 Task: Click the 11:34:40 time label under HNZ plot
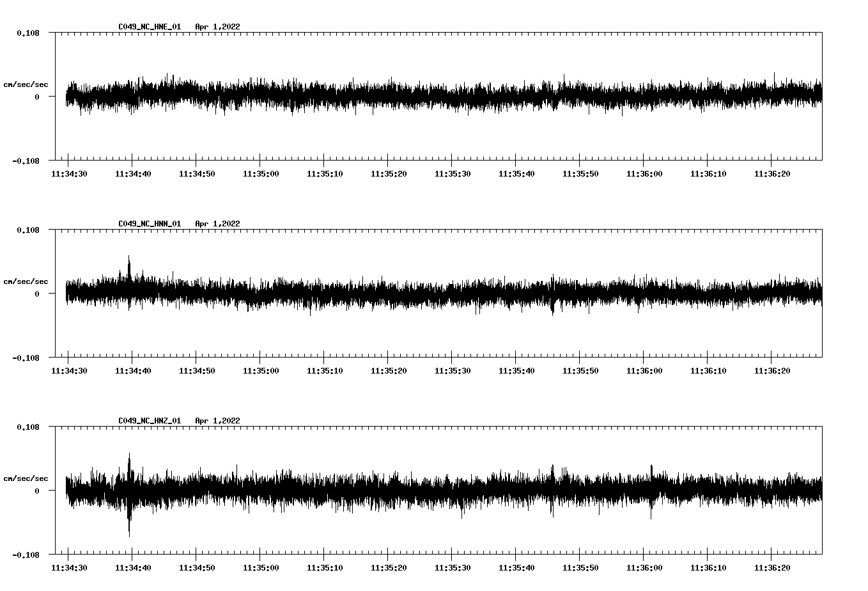pos(133,568)
